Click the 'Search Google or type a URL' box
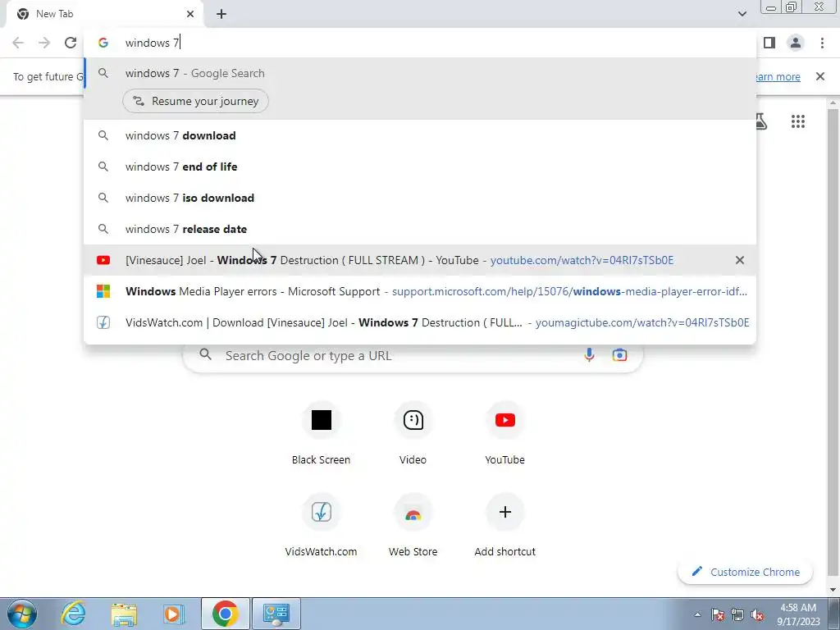Viewport: 840px width, 630px height. (413, 356)
